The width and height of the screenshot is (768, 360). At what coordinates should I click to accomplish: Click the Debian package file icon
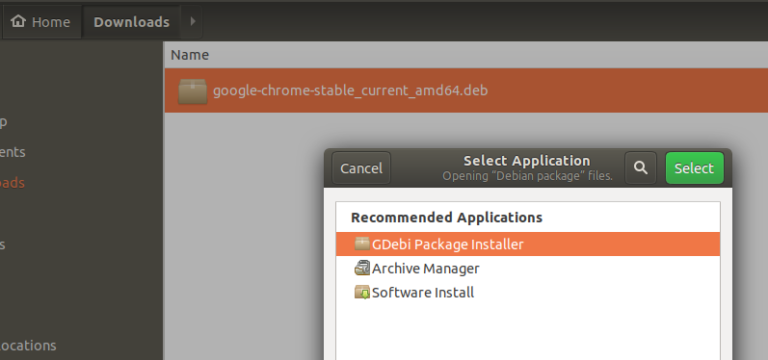192,91
